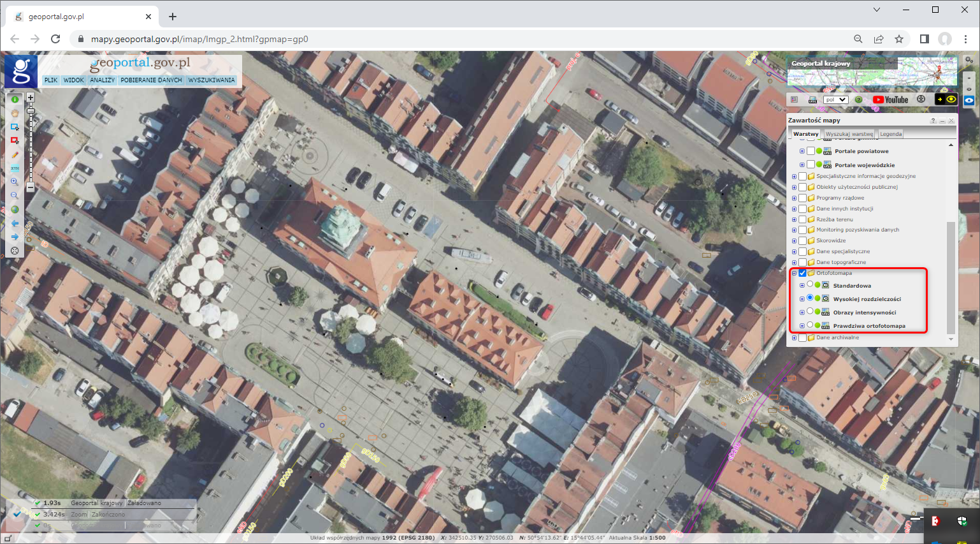Switch to the Legenda tab
The height and width of the screenshot is (544, 980).
coord(890,134)
